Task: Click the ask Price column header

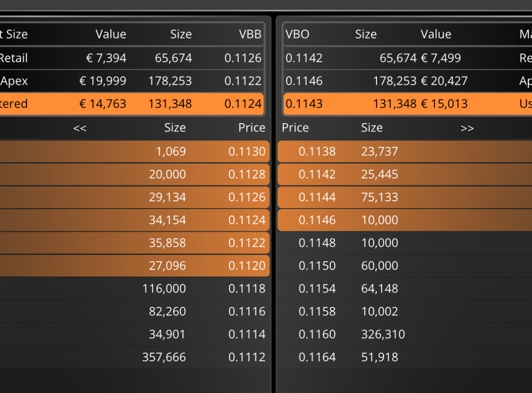Action: click(295, 128)
